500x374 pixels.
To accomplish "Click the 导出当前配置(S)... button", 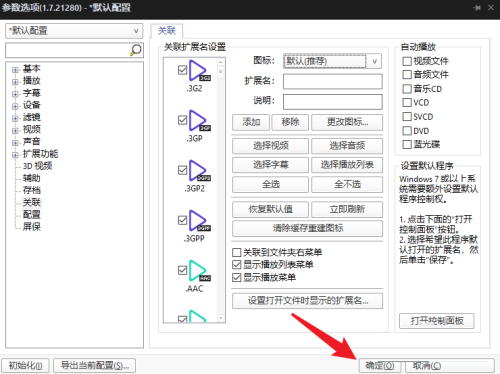I will click(x=94, y=366).
